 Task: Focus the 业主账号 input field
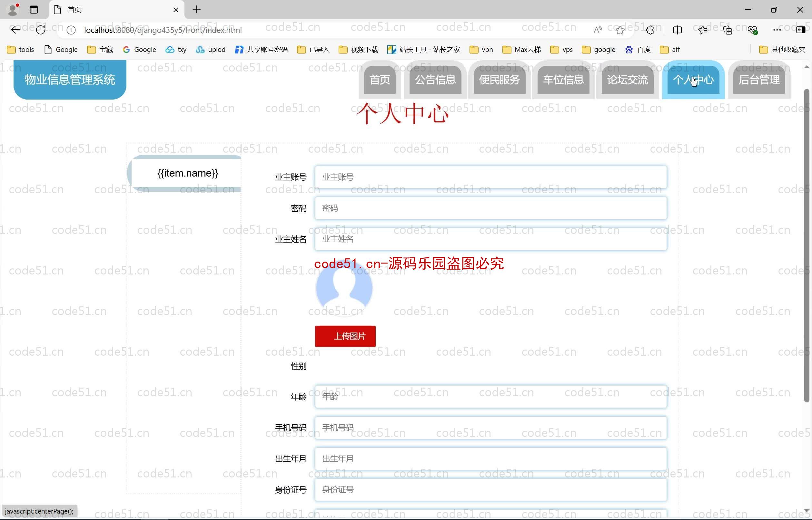(x=490, y=177)
